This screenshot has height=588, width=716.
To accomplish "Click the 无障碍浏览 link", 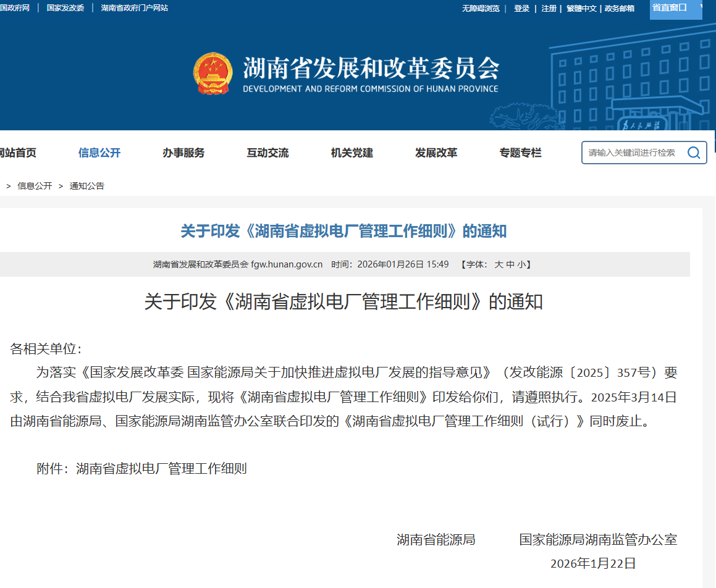I will coord(481,8).
